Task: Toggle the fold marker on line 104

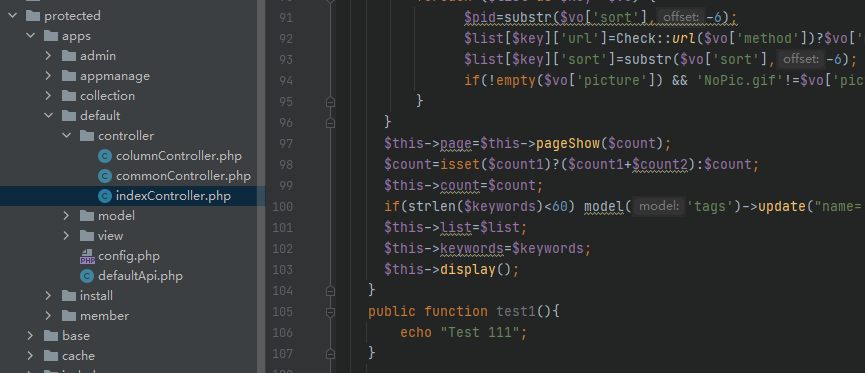Action: tap(330, 290)
